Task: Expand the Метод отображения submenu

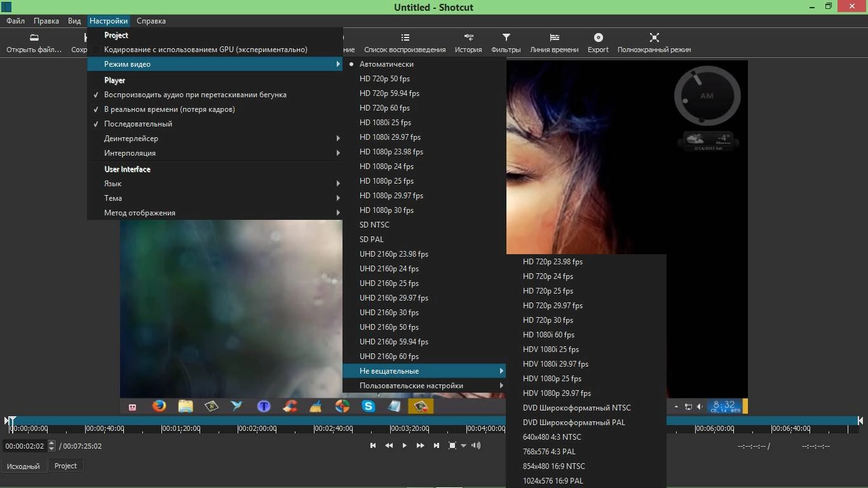Action: (x=215, y=213)
